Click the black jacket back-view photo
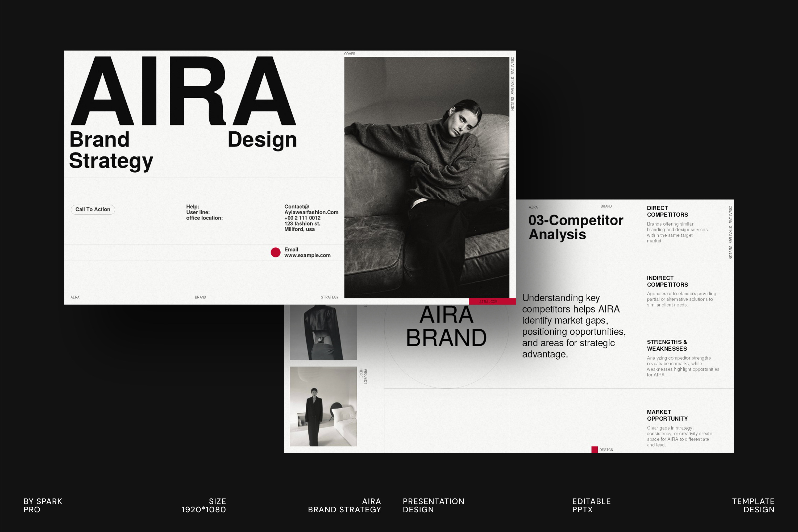Image resolution: width=798 pixels, height=532 pixels. 323,332
